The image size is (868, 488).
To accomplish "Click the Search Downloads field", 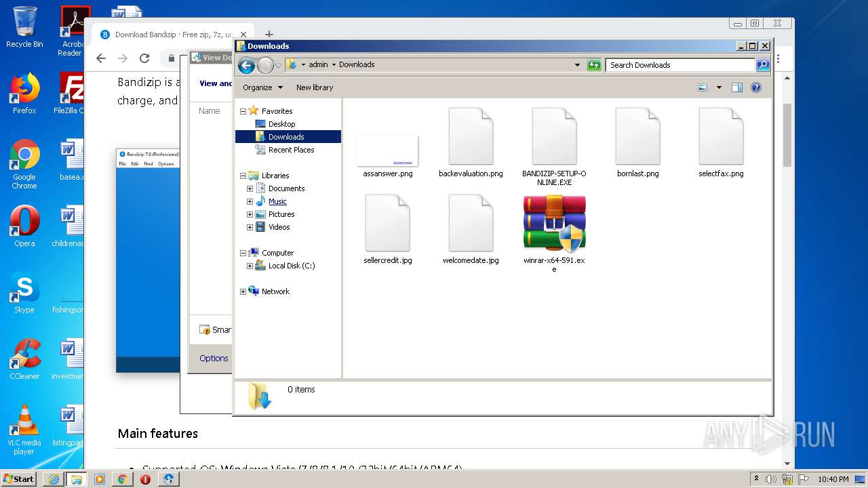I will 680,65.
